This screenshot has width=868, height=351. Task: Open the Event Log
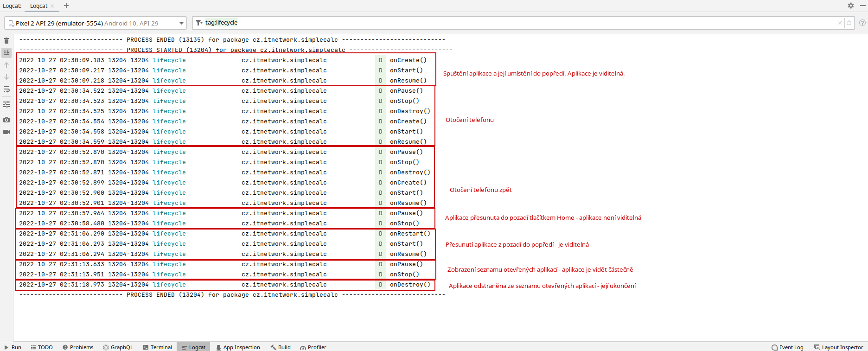[787, 347]
